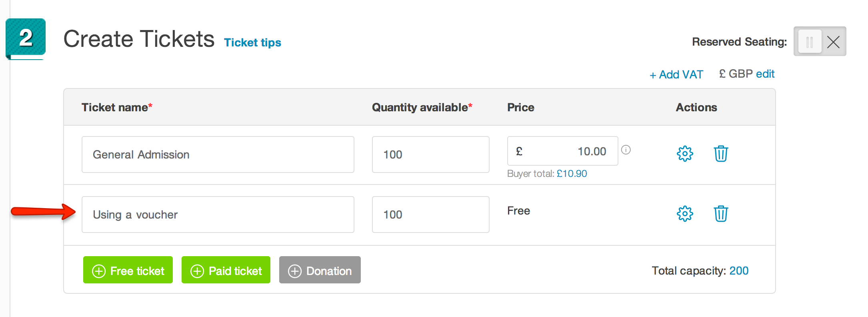Edit General Admission quantity field
Image resolution: width=868 pixels, height=317 pixels.
(x=431, y=154)
